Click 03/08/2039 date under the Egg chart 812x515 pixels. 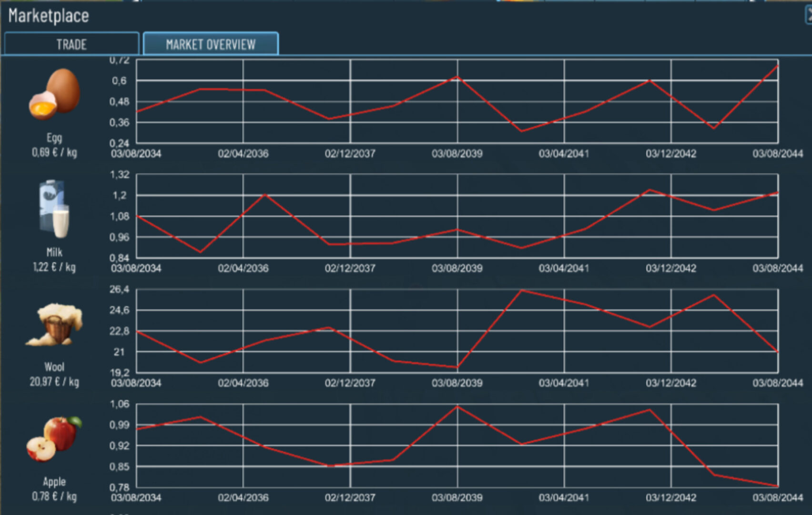tap(457, 154)
